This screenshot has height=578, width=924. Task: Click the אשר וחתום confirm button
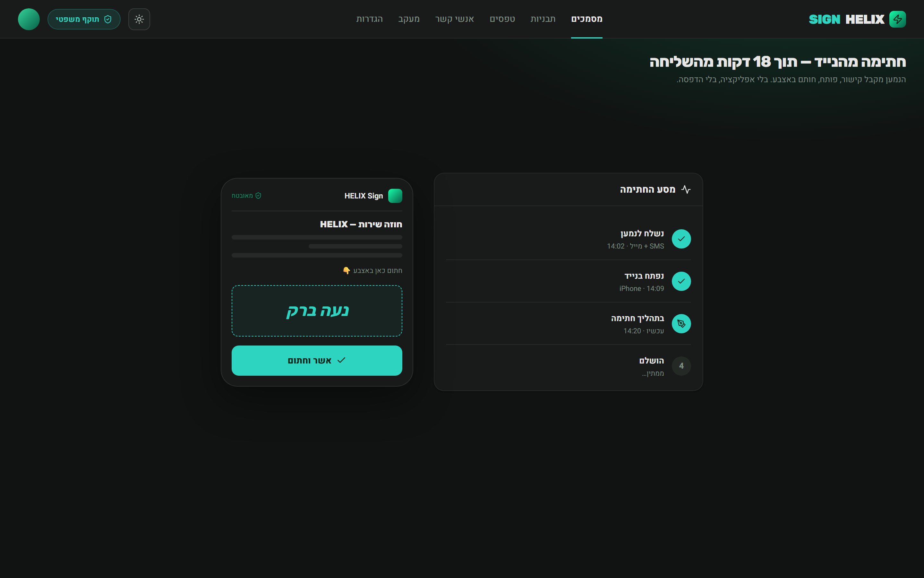[x=317, y=361]
